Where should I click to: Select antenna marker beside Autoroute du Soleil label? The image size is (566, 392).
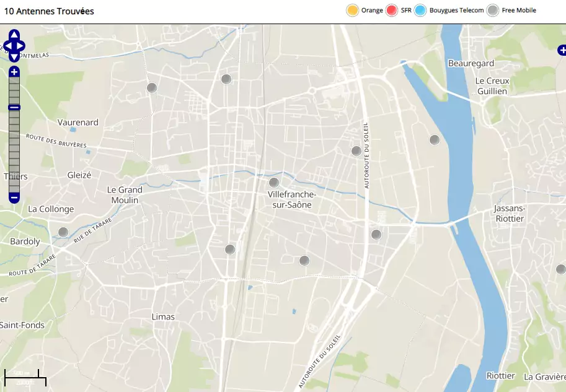pyautogui.click(x=356, y=151)
